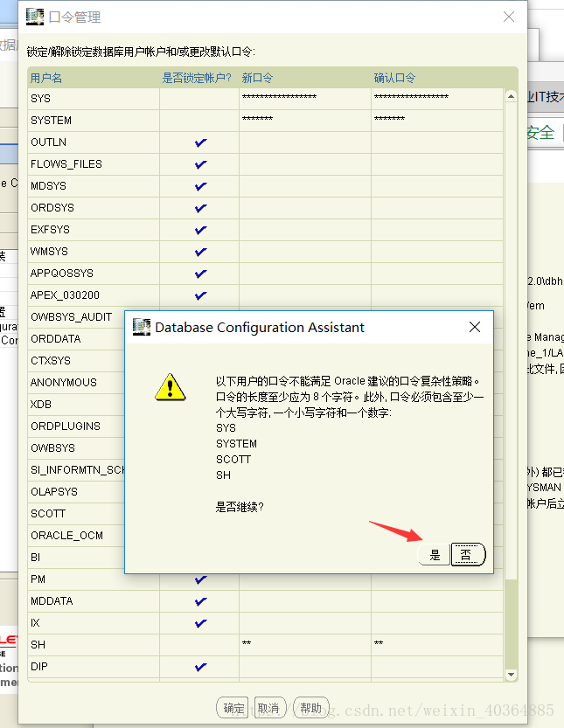Viewport: 564px width, 728px height.
Task: Toggle the lock checkmark for PM
Action: tap(200, 579)
